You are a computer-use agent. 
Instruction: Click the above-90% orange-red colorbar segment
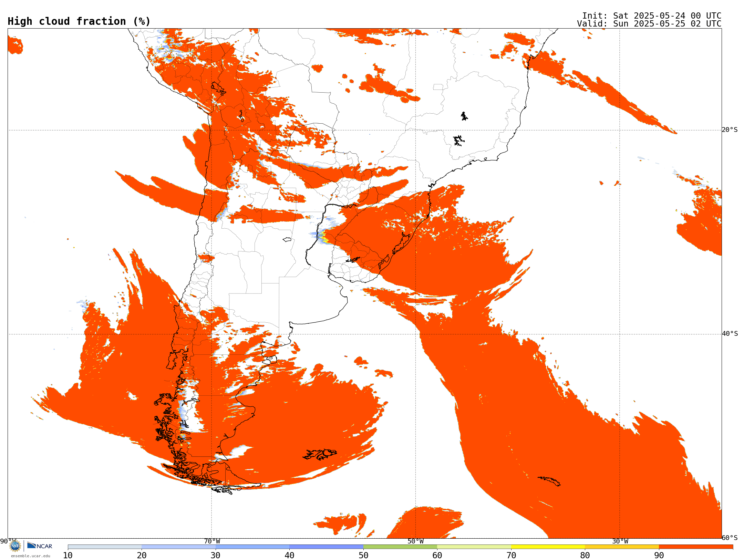click(x=696, y=547)
